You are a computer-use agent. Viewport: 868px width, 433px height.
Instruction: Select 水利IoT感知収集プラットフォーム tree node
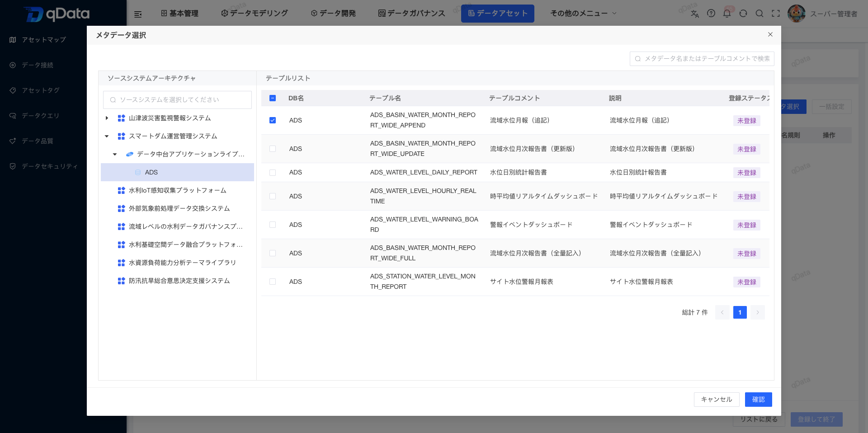(177, 190)
